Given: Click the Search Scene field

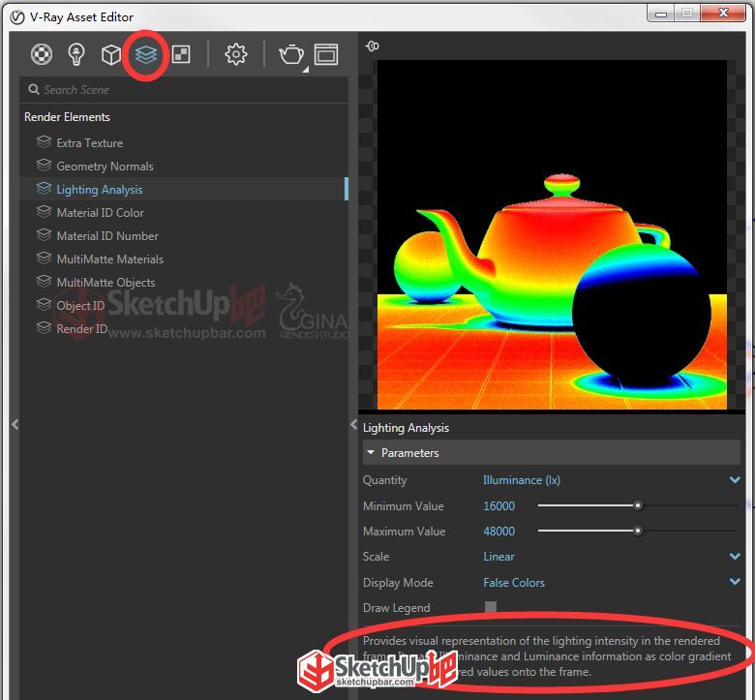Looking at the screenshot, I should click(x=184, y=90).
